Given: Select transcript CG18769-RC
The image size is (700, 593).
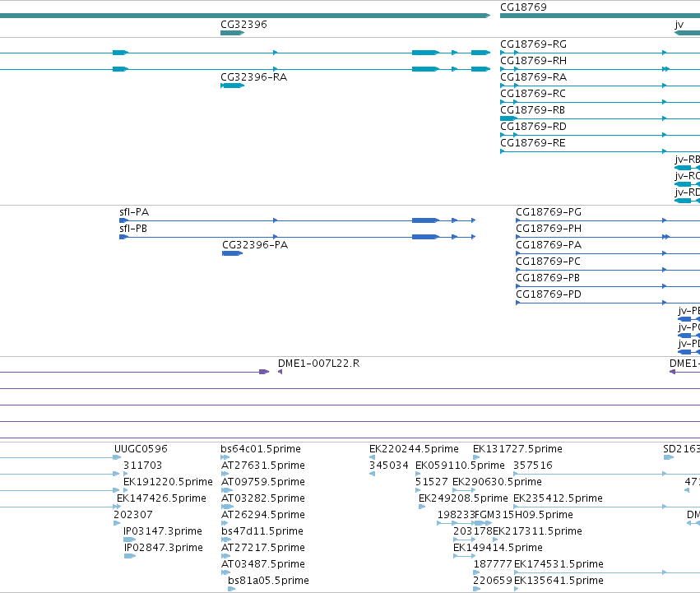Looking at the screenshot, I should [x=533, y=94].
